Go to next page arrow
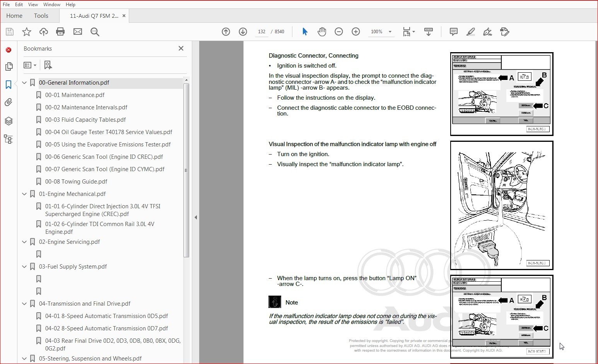598x364 pixels. click(x=243, y=32)
